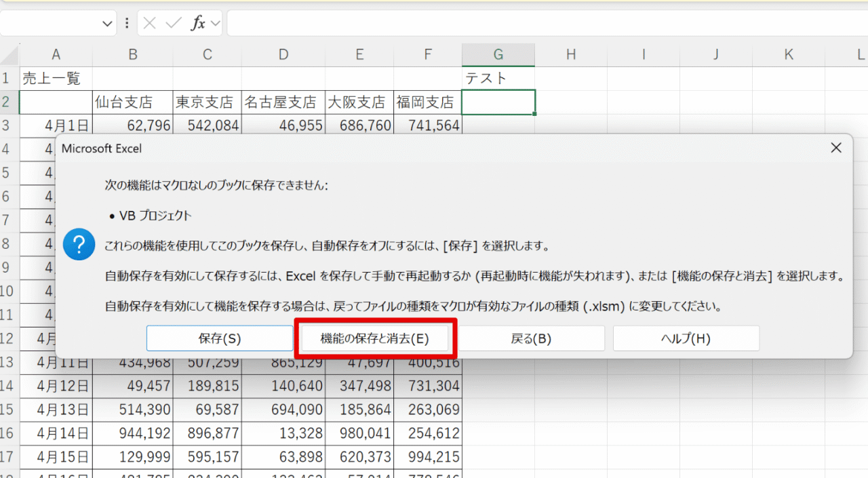Click inside the formula bar input
Image resolution: width=868 pixels, height=478 pixels.
tap(542, 23)
